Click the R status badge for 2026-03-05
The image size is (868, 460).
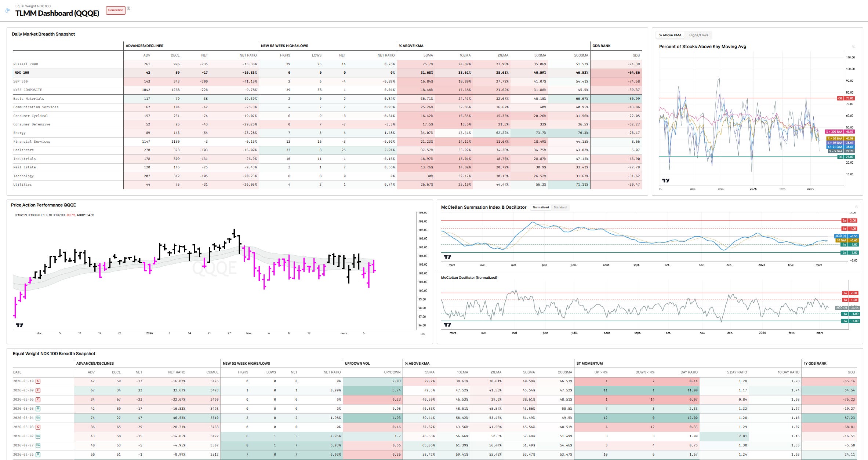tap(38, 409)
